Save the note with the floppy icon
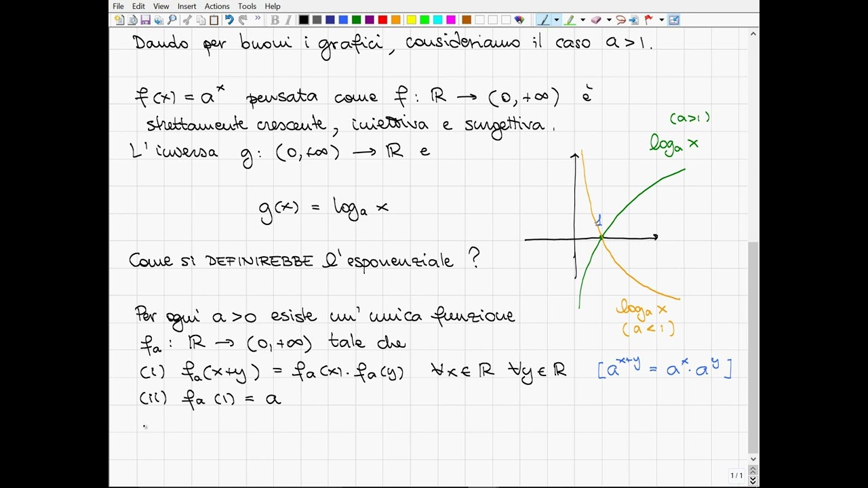Viewport: 868px width, 488px height. coord(145,20)
